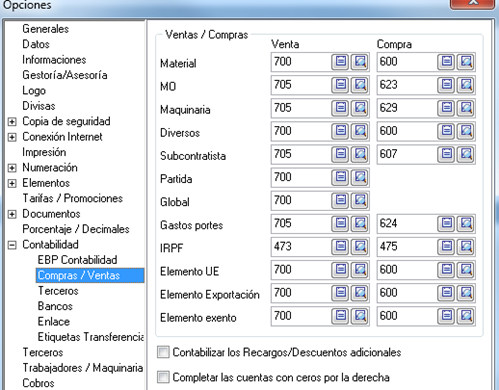Select Terceros under Contabilidad
Screen dimensions: 499x390
(58, 291)
